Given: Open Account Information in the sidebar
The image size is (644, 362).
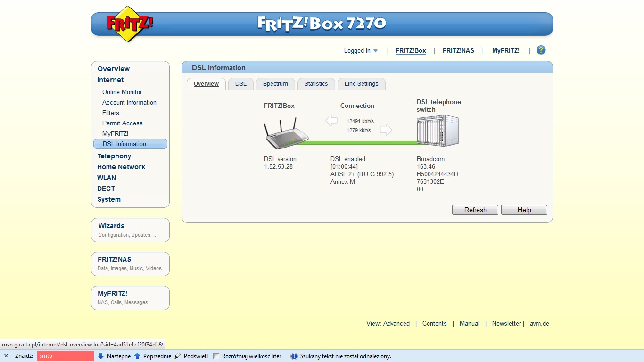Looking at the screenshot, I should [x=129, y=102].
